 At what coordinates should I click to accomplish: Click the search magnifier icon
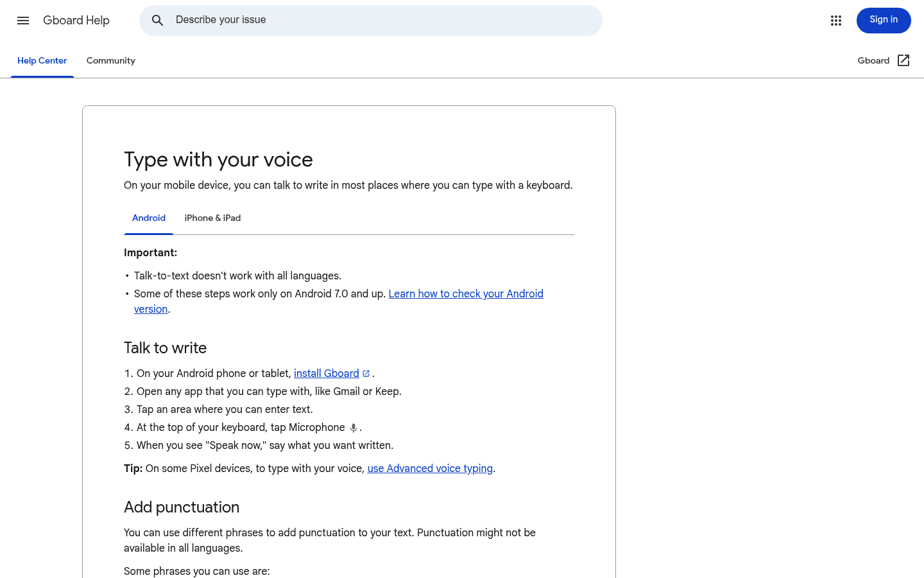tap(157, 21)
